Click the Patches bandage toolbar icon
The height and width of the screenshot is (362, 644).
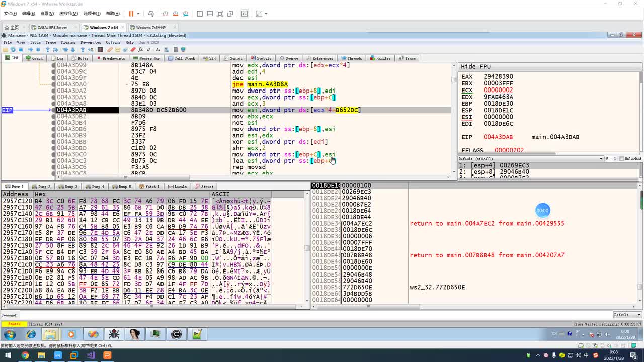(110, 50)
